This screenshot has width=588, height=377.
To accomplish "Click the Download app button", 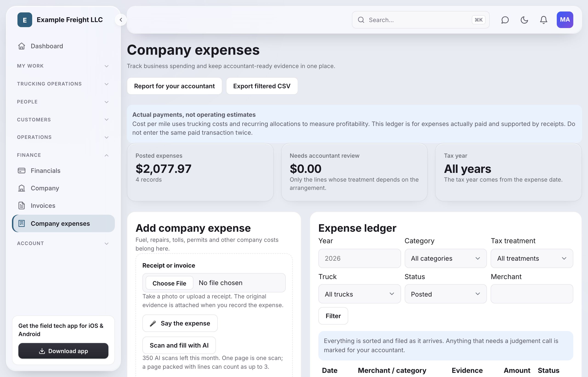I will click(x=63, y=351).
